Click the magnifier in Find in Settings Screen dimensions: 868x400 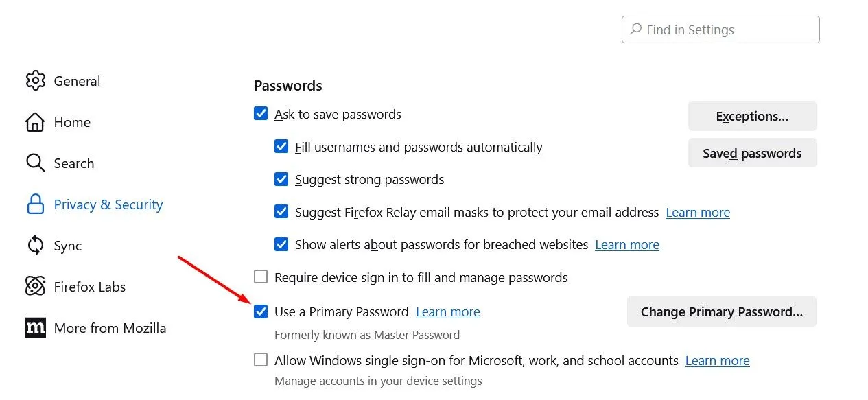[635, 30]
